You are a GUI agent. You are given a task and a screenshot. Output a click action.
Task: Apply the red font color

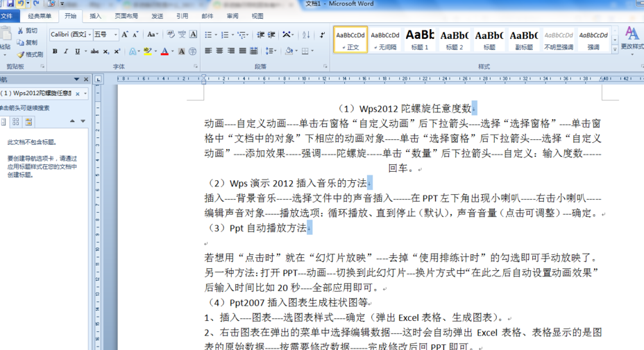tap(164, 51)
